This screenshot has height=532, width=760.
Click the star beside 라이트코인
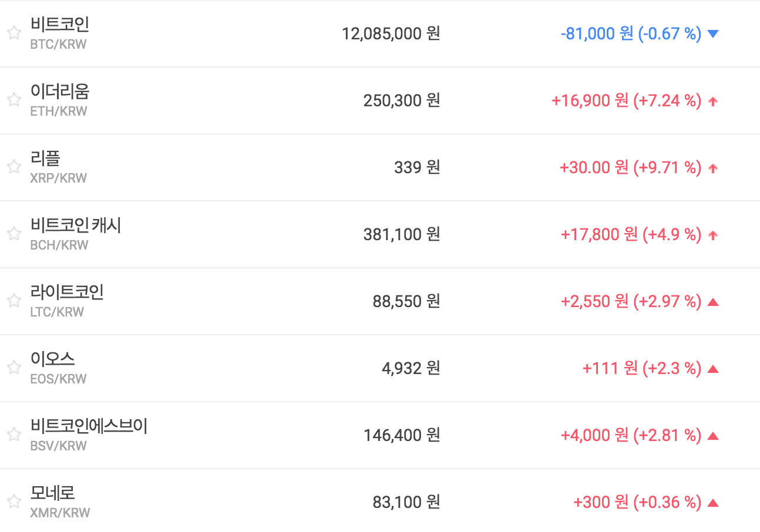pyautogui.click(x=14, y=301)
